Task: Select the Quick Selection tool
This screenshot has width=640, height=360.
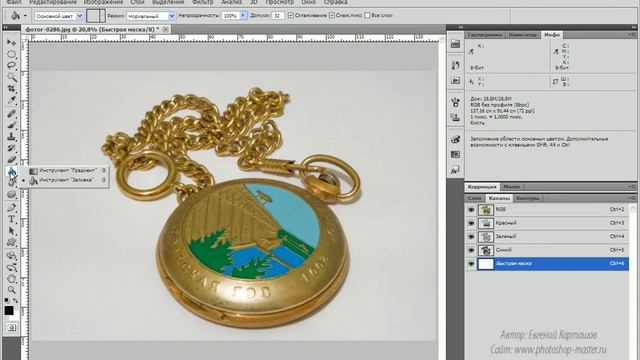Action: coord(11,77)
